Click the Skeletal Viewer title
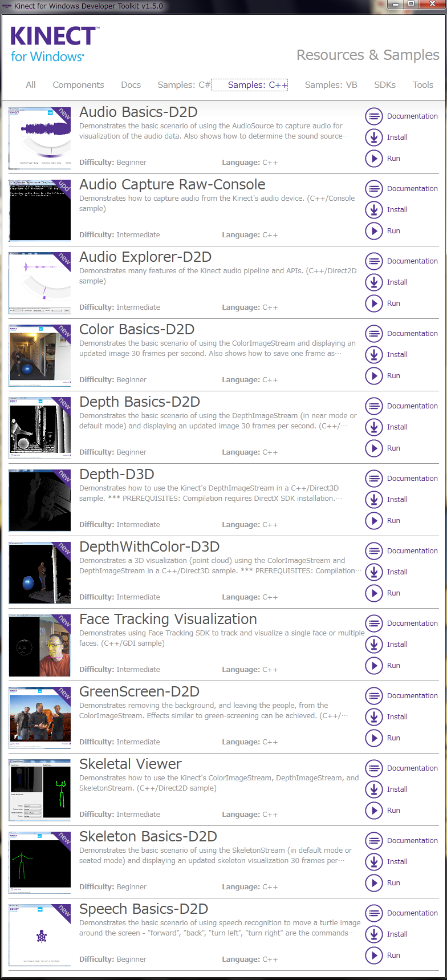Screen dimensions: 447x980 pyautogui.click(x=130, y=764)
